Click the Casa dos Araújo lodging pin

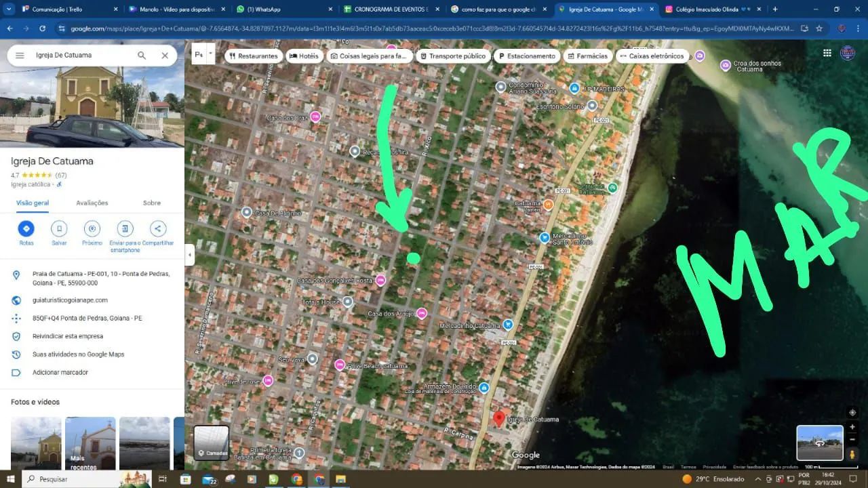(422, 313)
